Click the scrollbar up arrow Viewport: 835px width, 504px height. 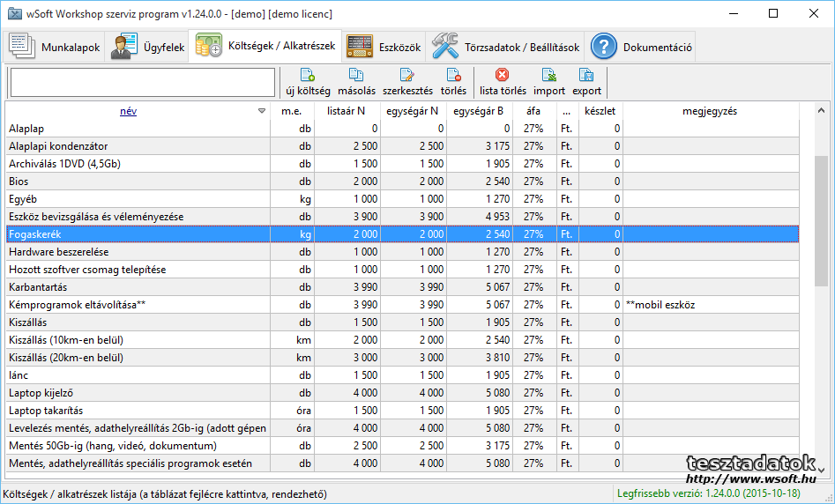point(821,111)
